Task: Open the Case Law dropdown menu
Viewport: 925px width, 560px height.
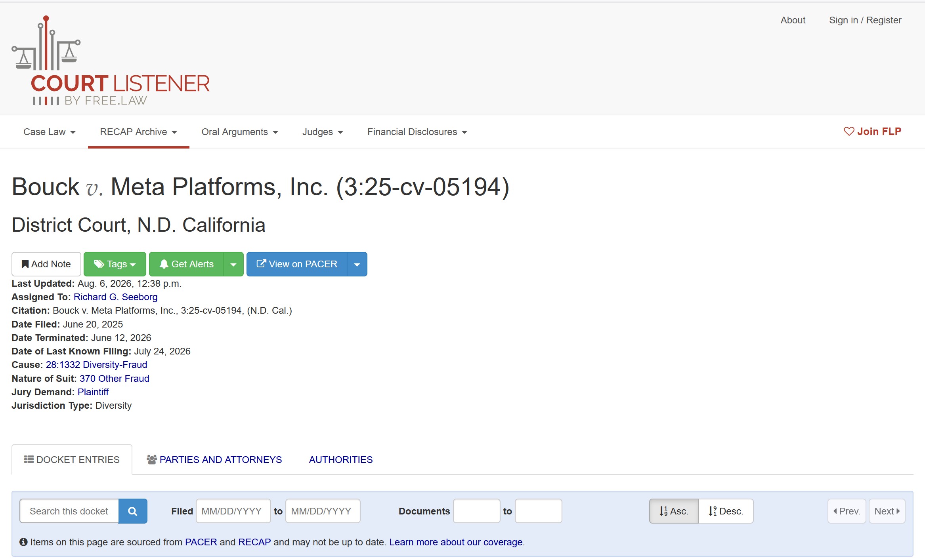Action: [x=50, y=132]
